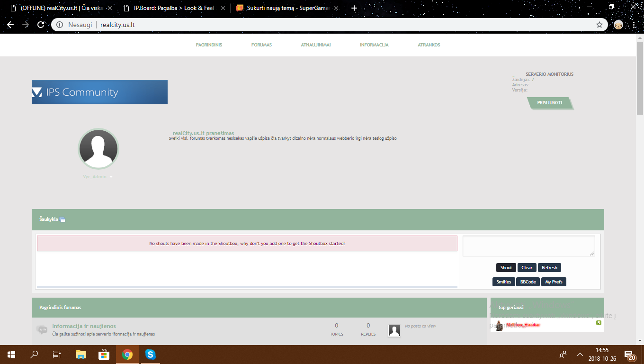The width and height of the screenshot is (644, 364).
Task: Click the Shout button
Action: (x=506, y=267)
